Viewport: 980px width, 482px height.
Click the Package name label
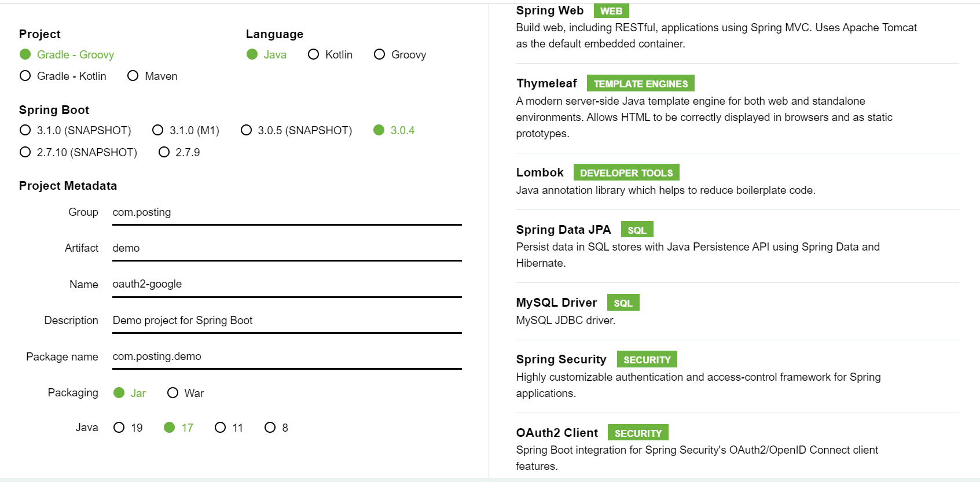pyautogui.click(x=62, y=357)
